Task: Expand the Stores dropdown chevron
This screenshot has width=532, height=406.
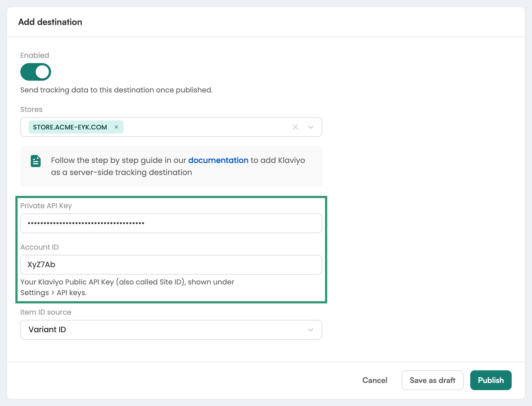Action: click(311, 127)
